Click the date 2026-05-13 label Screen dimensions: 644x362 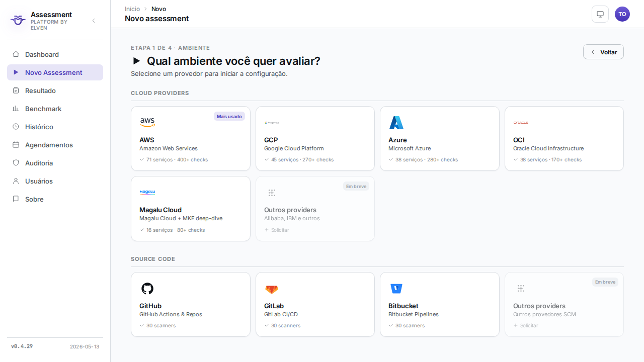(85, 346)
